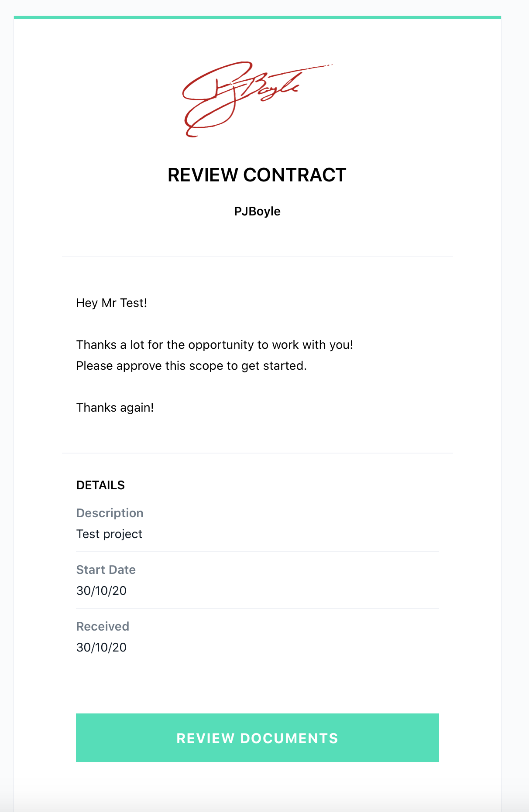Click the green accent bar at top

pyautogui.click(x=258, y=17)
